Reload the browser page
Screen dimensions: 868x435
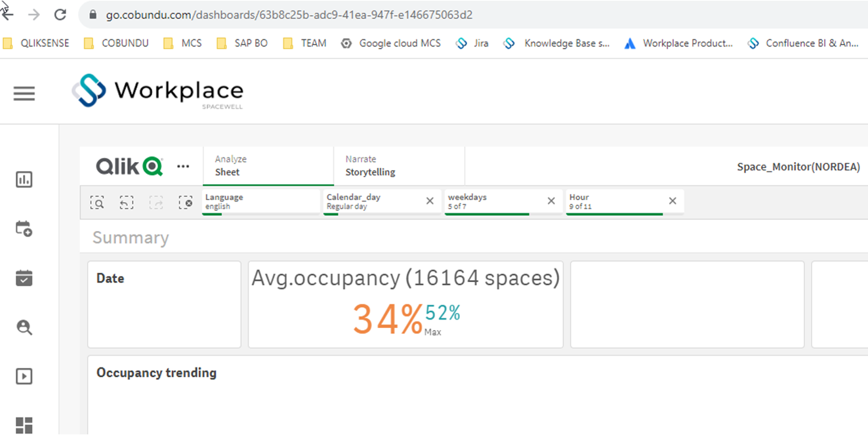(x=60, y=14)
